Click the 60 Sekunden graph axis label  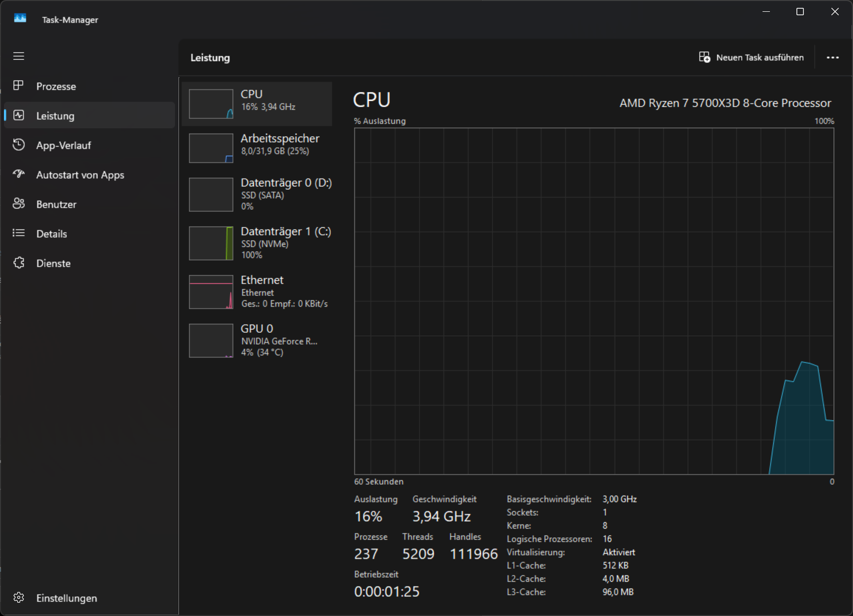pyautogui.click(x=379, y=482)
